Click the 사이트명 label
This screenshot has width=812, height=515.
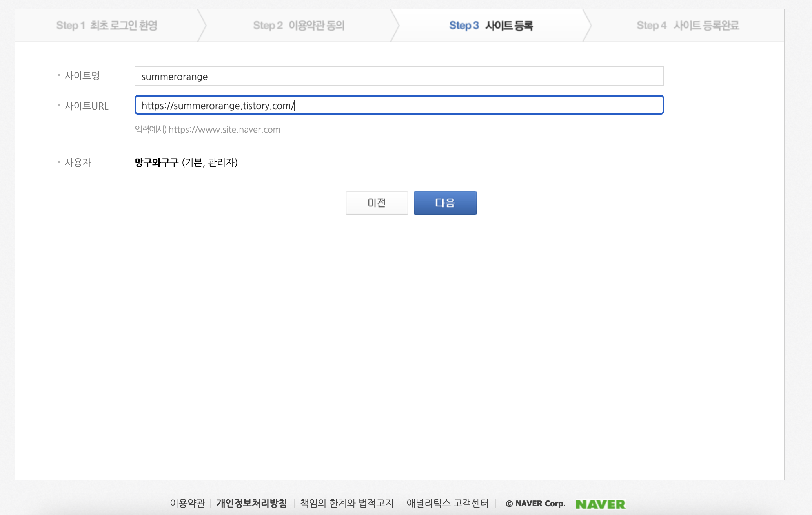82,75
